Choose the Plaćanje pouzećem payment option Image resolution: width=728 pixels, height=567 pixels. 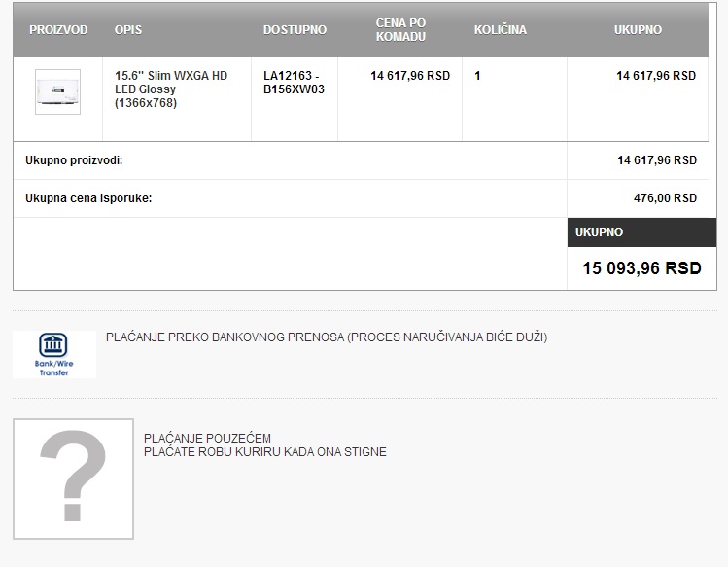pyautogui.click(x=207, y=438)
